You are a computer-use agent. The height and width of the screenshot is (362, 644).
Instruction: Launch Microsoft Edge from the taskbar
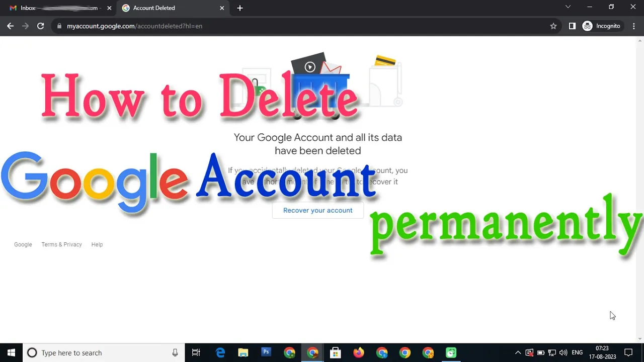(x=220, y=353)
